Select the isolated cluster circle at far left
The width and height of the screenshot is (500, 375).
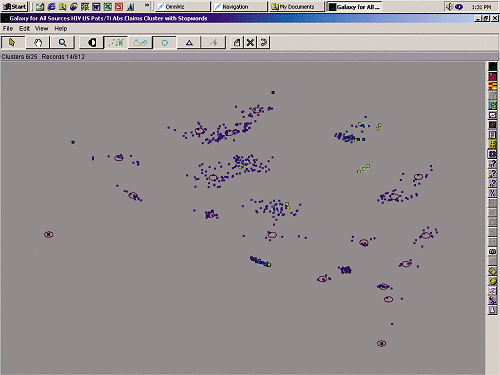49,235
